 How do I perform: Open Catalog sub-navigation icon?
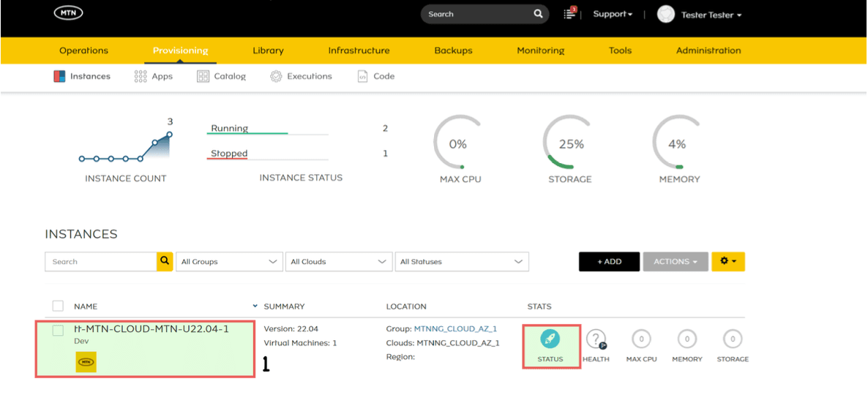(203, 76)
